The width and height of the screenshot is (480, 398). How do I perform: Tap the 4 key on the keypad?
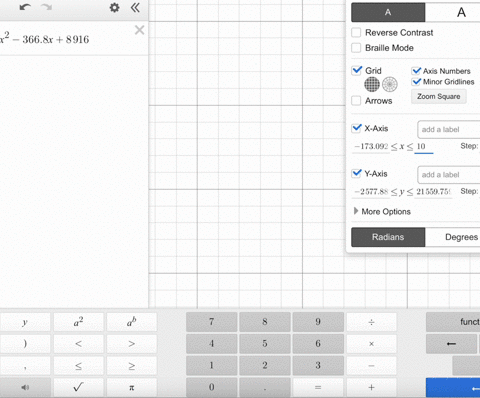(211, 344)
